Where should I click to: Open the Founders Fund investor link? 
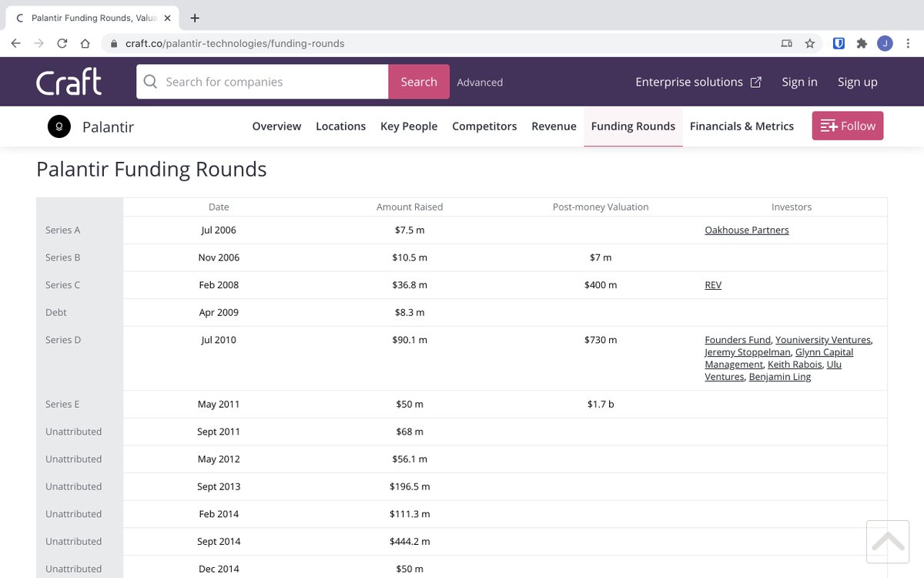coord(738,340)
